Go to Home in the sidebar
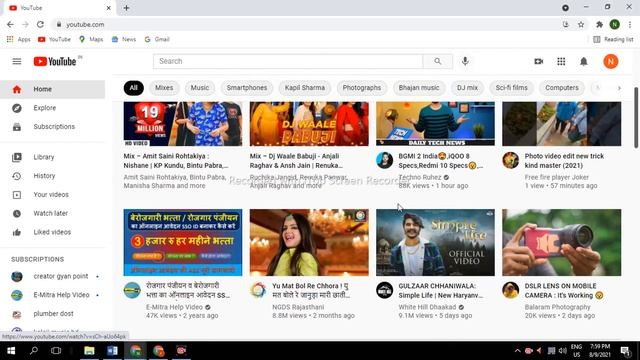Screen dimensions: 640x360 53,89
